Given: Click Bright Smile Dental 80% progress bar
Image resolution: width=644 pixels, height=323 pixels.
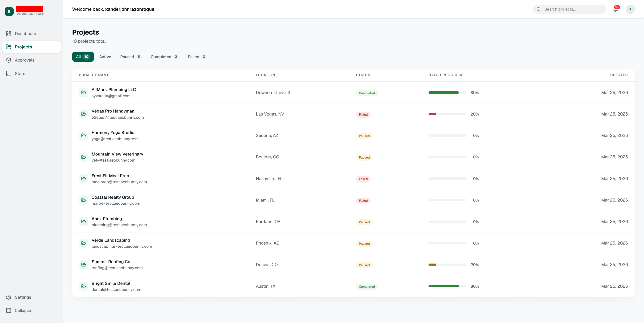Looking at the screenshot, I should 447,286.
